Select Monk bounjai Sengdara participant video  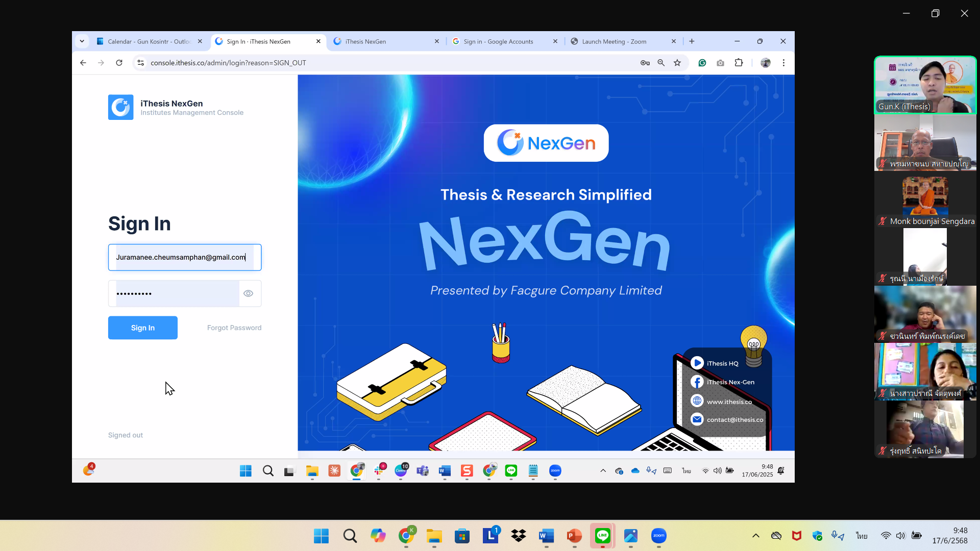tap(925, 199)
